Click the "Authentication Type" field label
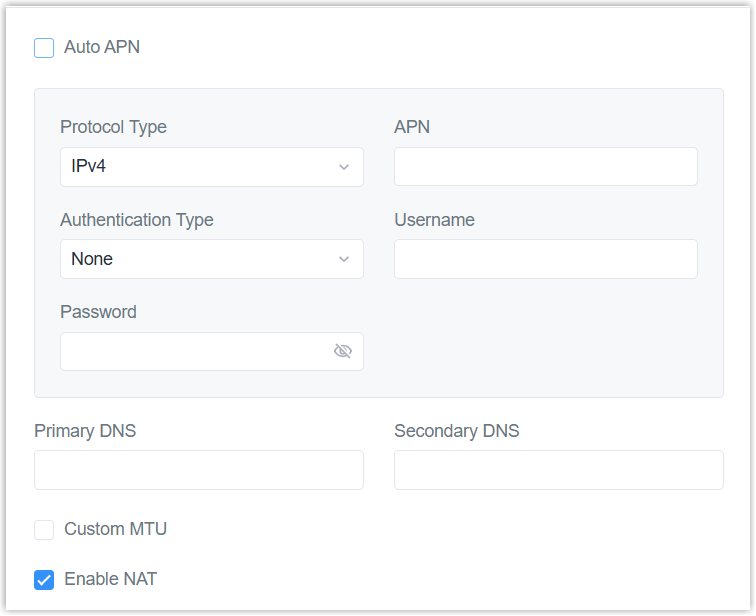Image resolution: width=756 pixels, height=616 pixels. (x=136, y=220)
